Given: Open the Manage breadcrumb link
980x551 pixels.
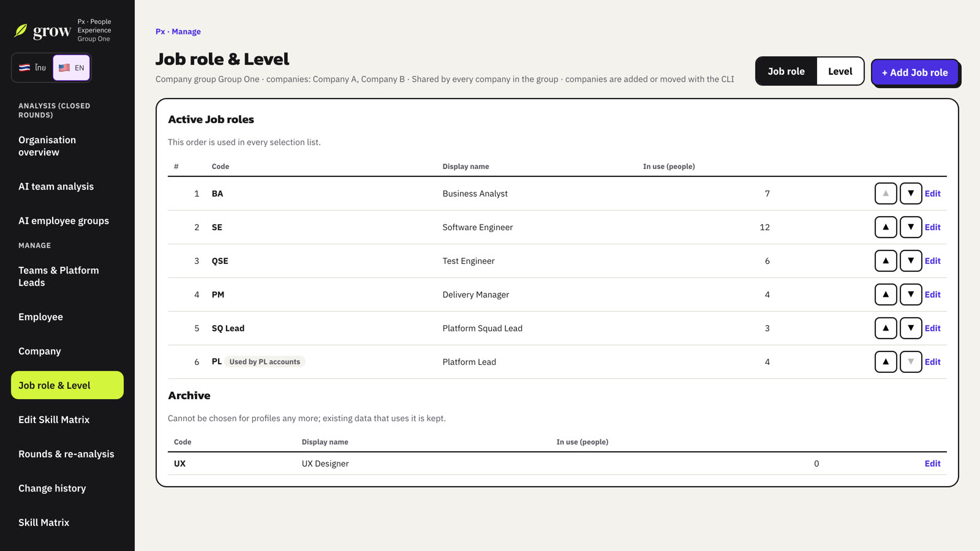Looking at the screenshot, I should pos(186,32).
